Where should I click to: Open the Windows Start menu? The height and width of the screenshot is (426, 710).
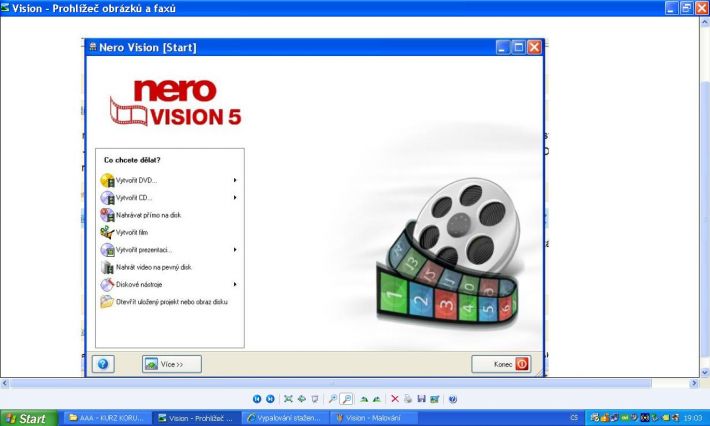[29, 418]
